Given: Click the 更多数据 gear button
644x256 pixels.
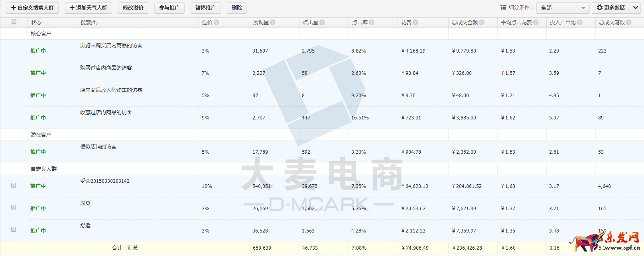Looking at the screenshot, I should 611,8.
